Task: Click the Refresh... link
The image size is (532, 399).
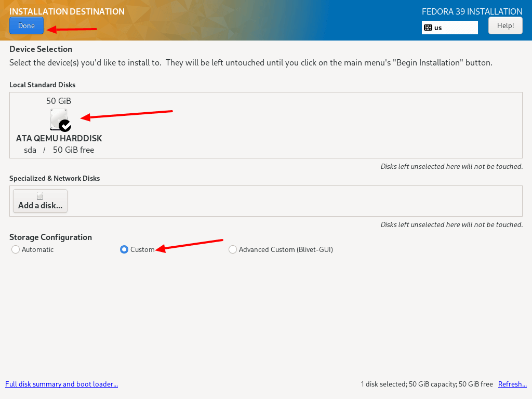Action: 512,384
